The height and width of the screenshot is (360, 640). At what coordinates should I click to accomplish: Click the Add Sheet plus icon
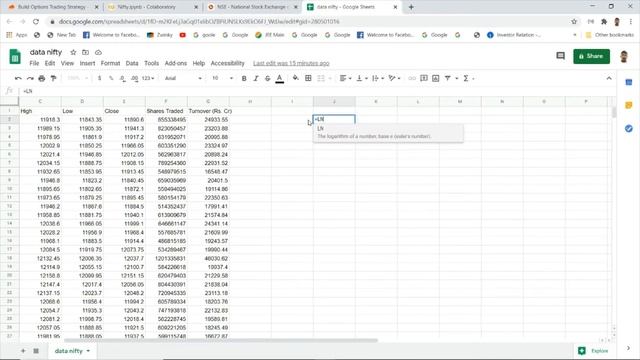point(23,351)
